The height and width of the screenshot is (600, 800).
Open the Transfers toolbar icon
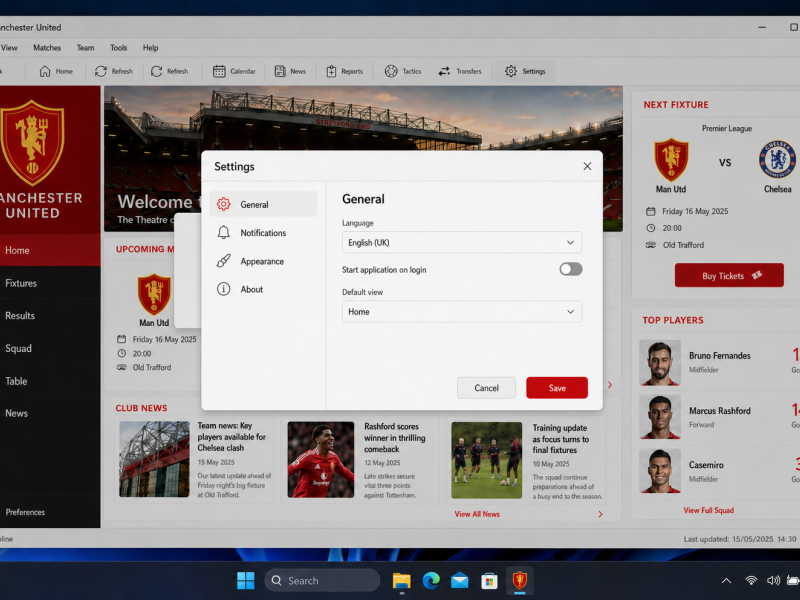[444, 71]
